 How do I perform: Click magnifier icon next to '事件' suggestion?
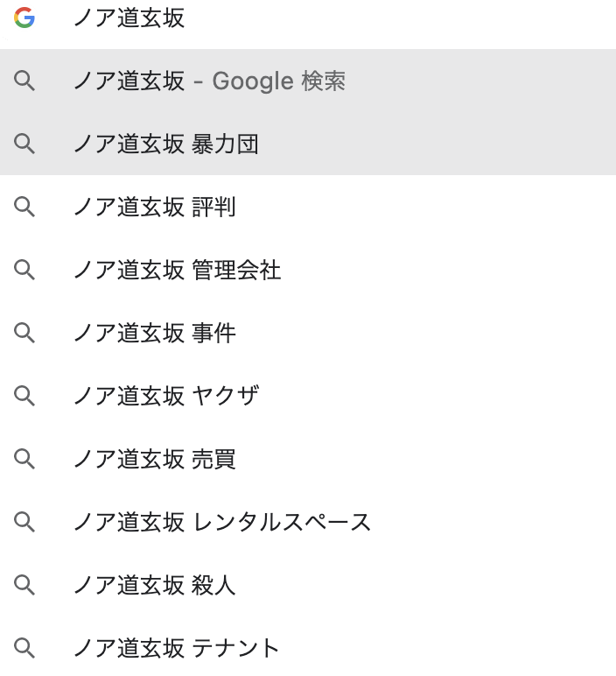click(24, 333)
